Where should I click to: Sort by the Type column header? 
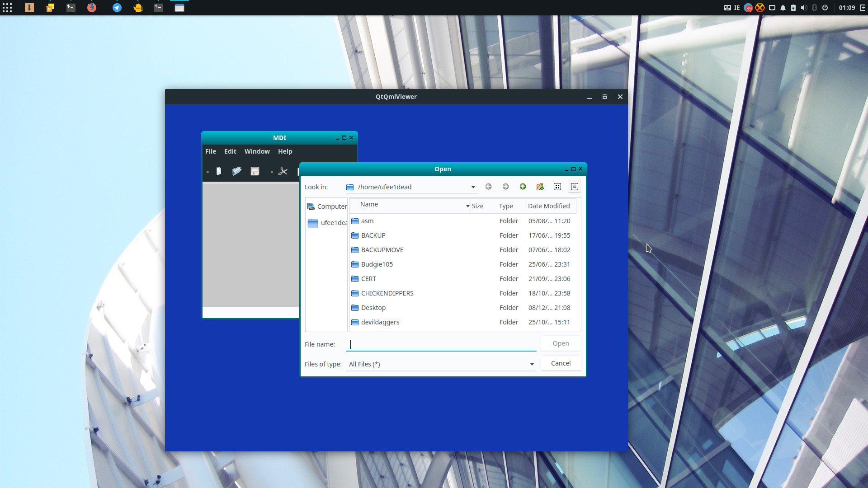click(x=512, y=206)
